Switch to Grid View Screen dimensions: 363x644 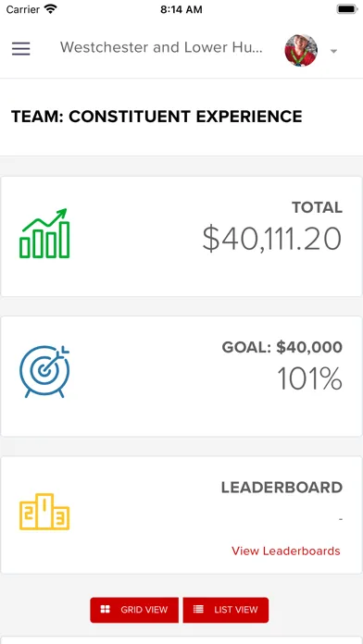pyautogui.click(x=134, y=610)
